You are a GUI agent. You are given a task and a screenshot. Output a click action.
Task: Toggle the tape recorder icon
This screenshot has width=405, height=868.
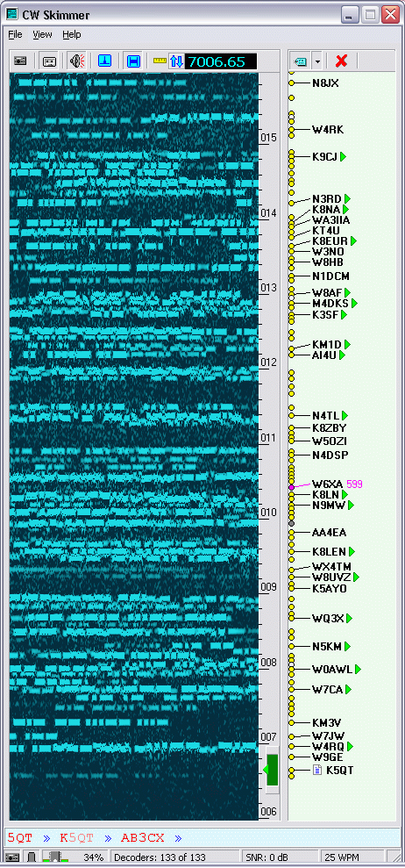[x=49, y=61]
